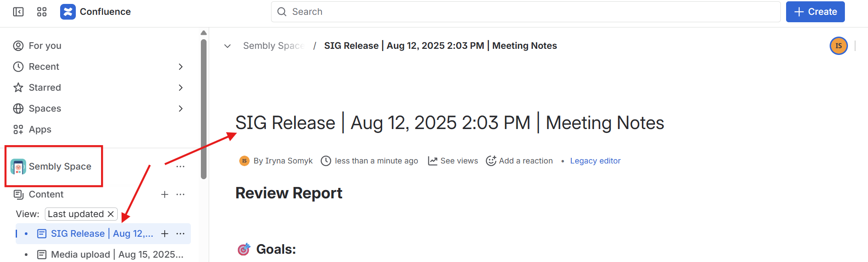Add a child page under SIG Release
This screenshot has width=868, height=262.
click(165, 234)
